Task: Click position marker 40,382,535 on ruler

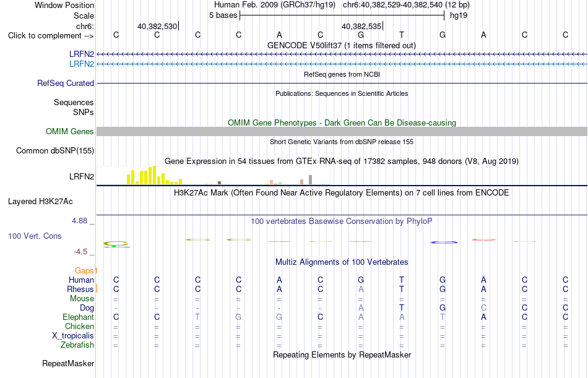Action: tap(361, 26)
